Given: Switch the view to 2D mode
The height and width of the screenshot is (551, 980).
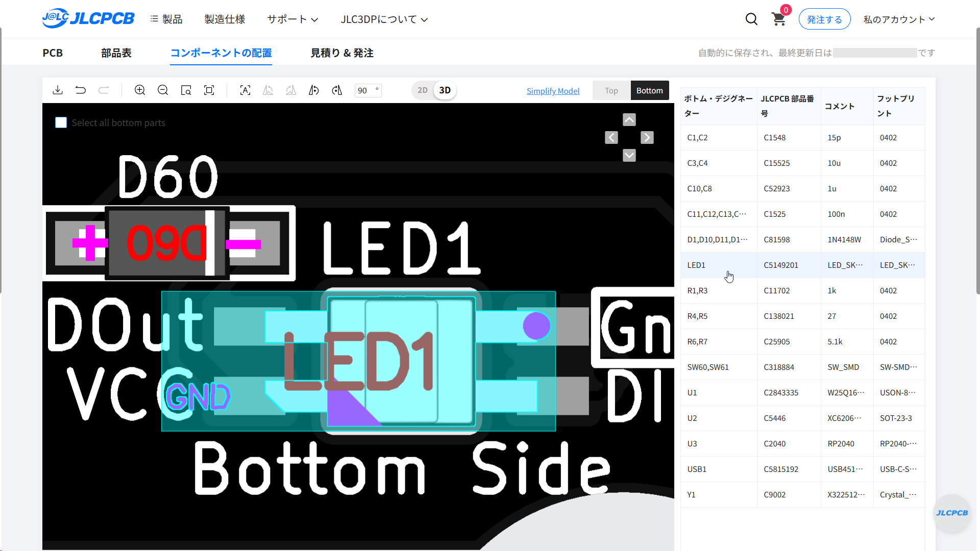Looking at the screenshot, I should (x=423, y=90).
